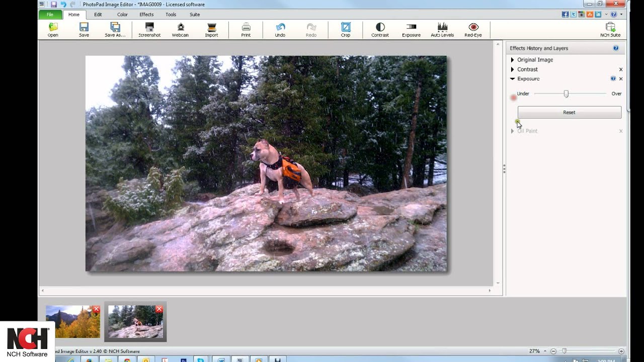Click the save icon in the title bar
The height and width of the screenshot is (362, 644).
pos(54,5)
